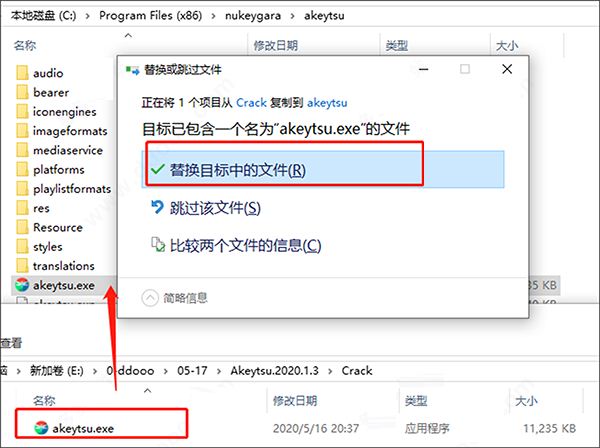This screenshot has height=448, width=600.
Task: Click the 应用程序 type cell
Action: tap(427, 428)
